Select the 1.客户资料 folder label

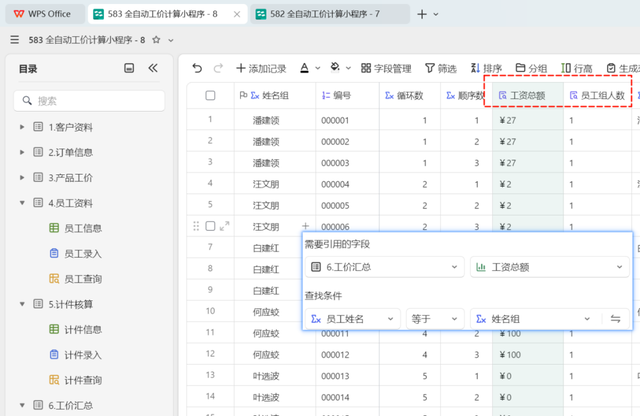pyautogui.click(x=71, y=127)
